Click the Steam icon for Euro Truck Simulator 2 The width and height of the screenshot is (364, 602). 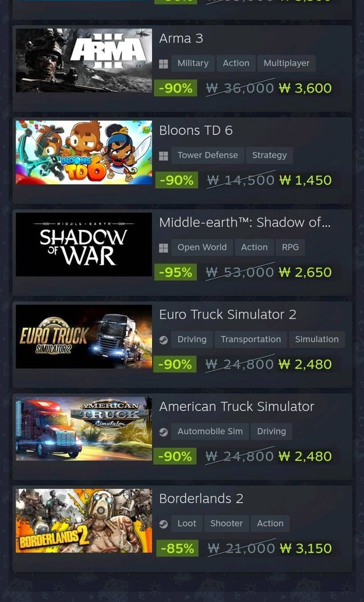[x=163, y=340]
